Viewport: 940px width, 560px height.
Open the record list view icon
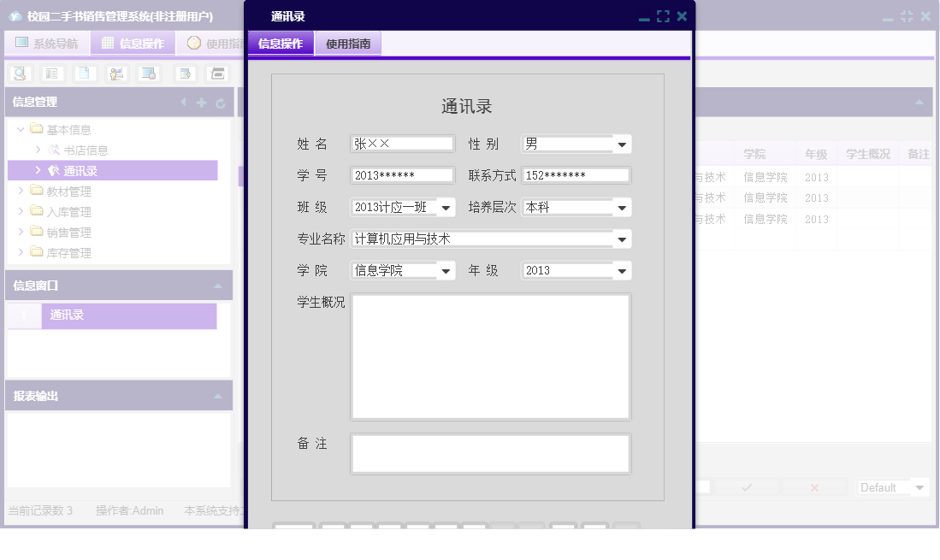click(51, 74)
